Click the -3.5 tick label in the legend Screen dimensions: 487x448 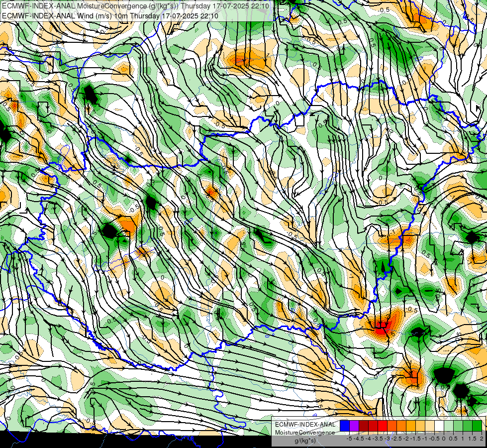coord(378,439)
